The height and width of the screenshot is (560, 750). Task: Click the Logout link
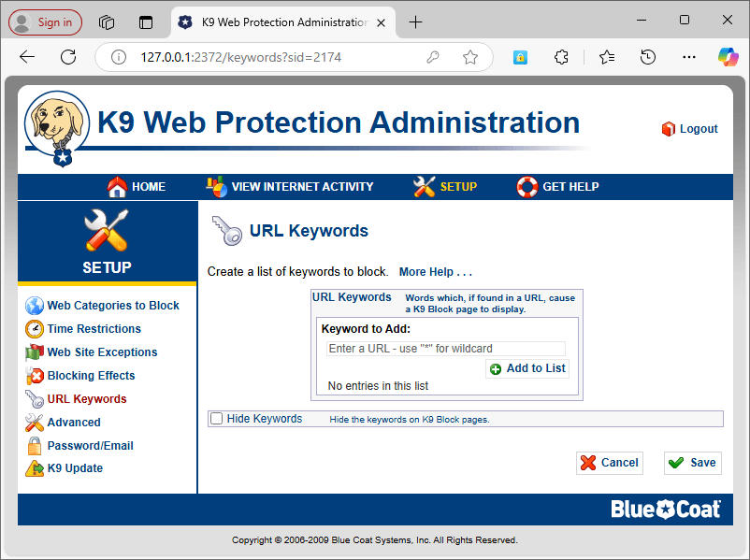[x=699, y=129]
